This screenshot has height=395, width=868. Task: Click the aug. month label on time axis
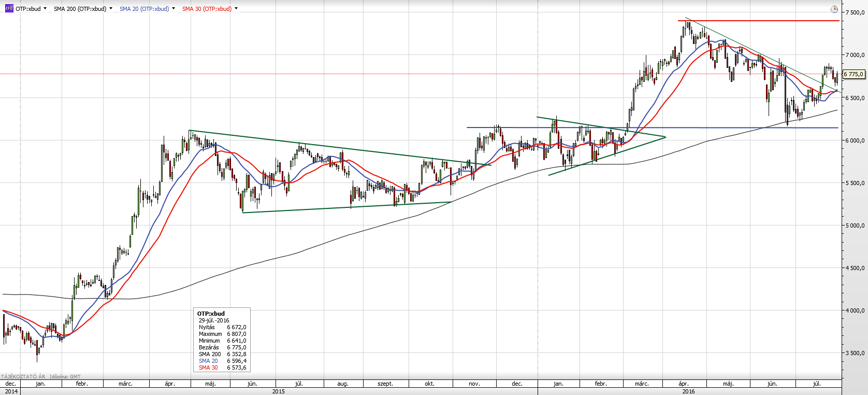click(x=343, y=384)
